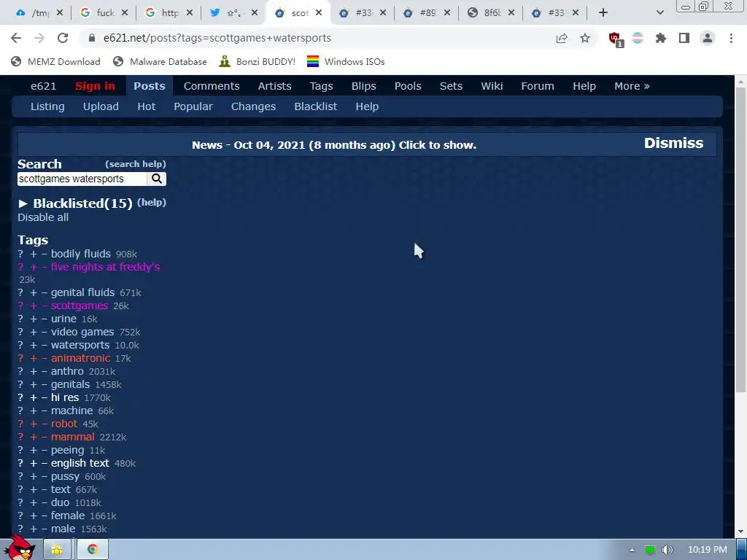Open the Chrome profile avatar

[x=708, y=38]
